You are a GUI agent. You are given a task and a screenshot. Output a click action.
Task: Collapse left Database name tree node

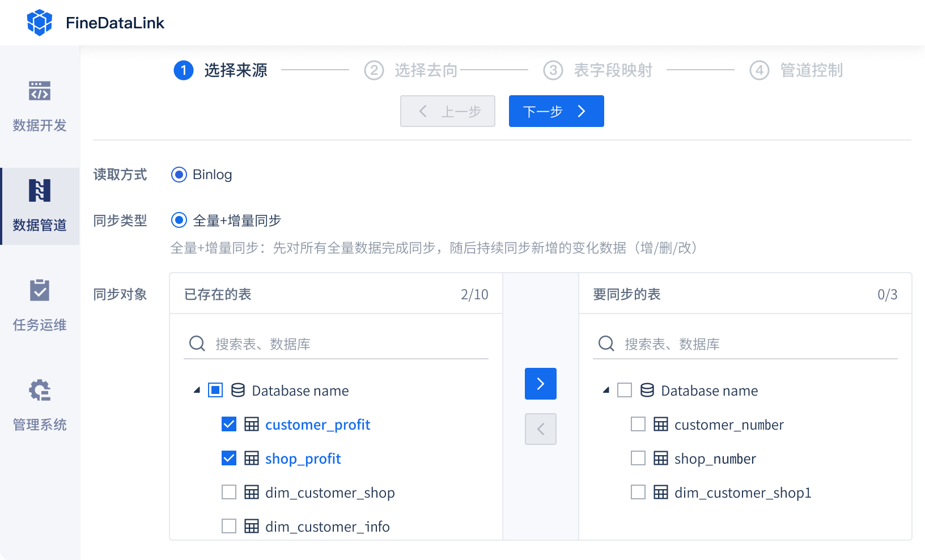(x=197, y=390)
